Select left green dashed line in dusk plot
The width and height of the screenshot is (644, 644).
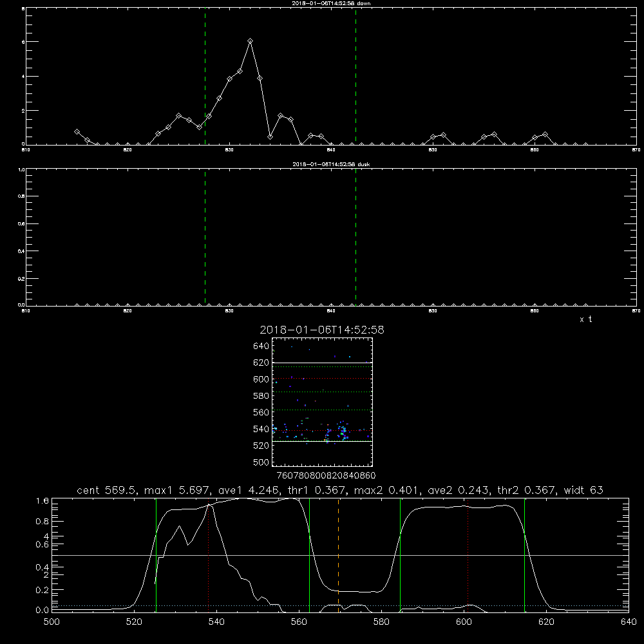(x=205, y=237)
